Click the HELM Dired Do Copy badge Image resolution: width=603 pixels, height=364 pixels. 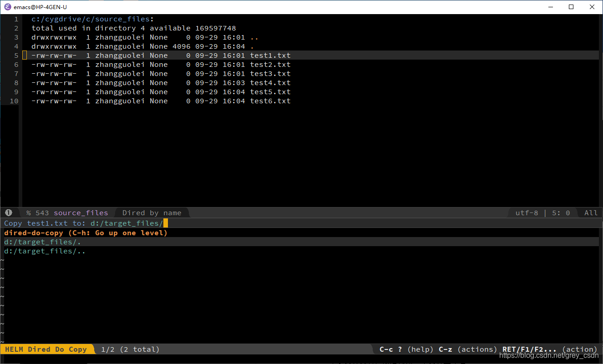tap(46, 349)
